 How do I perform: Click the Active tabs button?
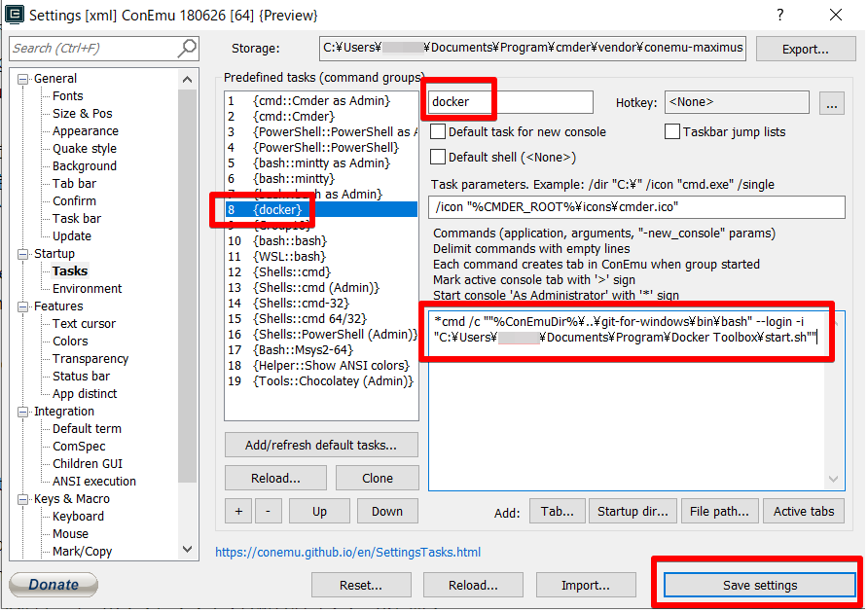(804, 511)
